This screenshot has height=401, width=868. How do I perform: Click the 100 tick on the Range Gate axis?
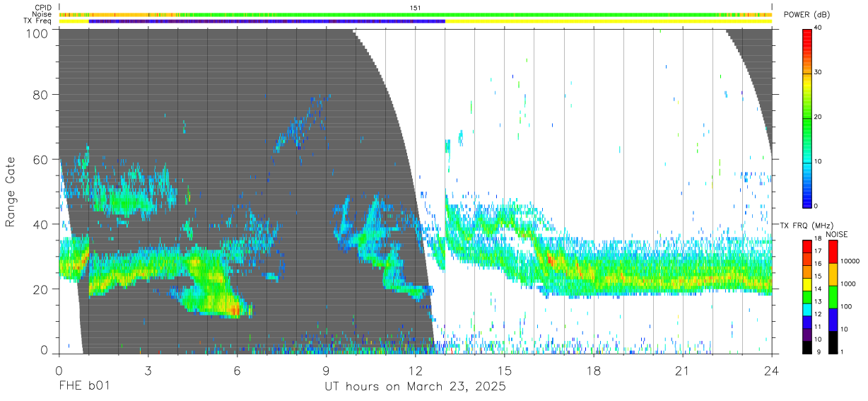36,33
